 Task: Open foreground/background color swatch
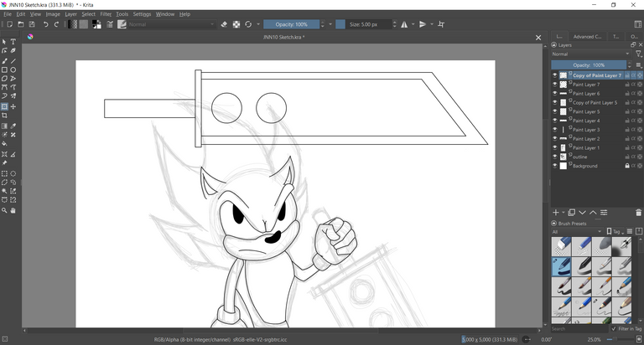(96, 24)
